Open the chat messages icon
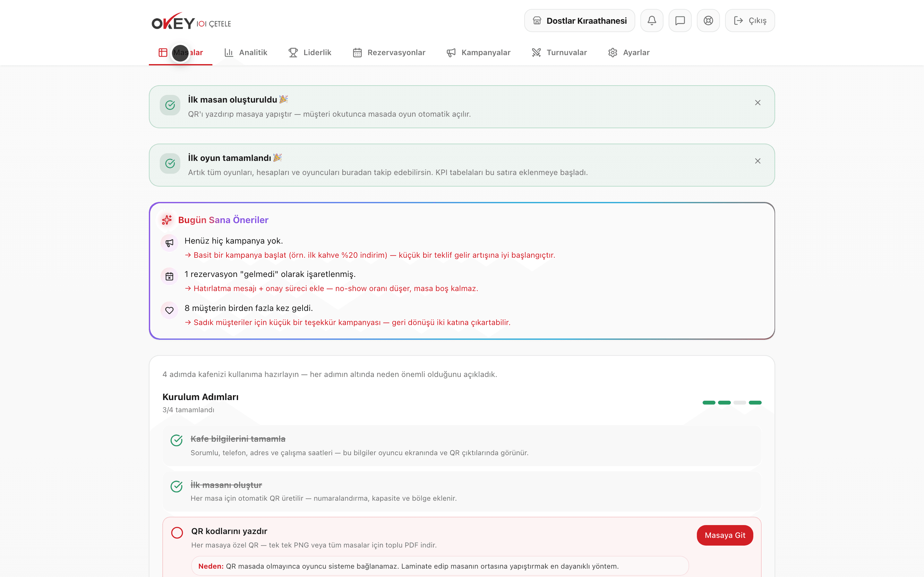924x577 pixels. coord(680,21)
